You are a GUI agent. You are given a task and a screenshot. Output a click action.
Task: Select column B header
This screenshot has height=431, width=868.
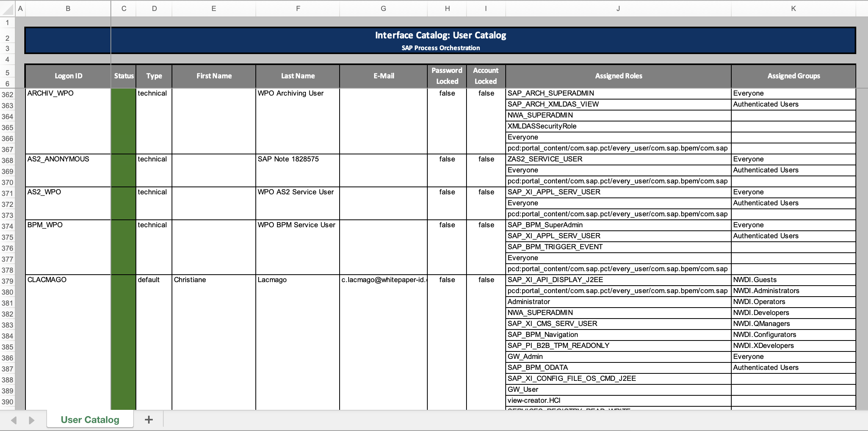tap(68, 9)
